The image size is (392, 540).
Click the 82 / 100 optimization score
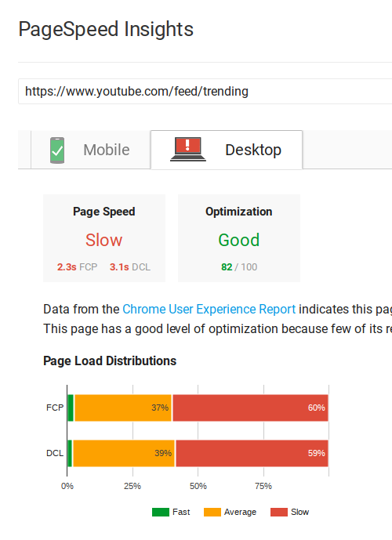[239, 267]
